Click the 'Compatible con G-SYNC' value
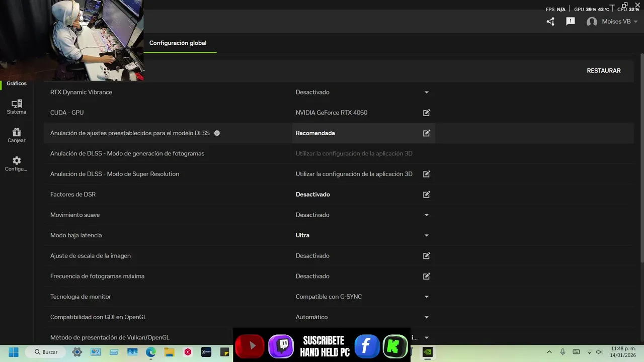Image resolution: width=644 pixels, height=362 pixels. point(329,297)
